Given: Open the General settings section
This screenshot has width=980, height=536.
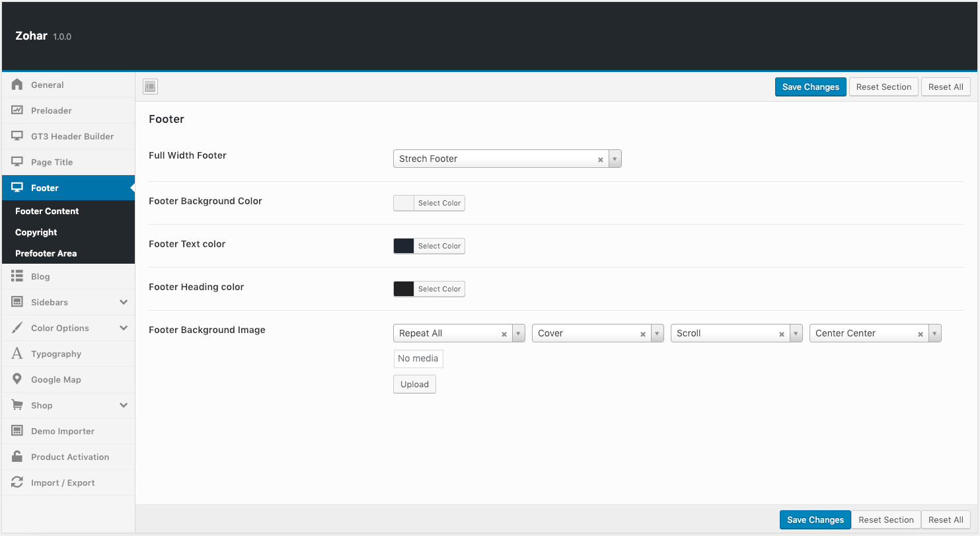Looking at the screenshot, I should tap(68, 85).
